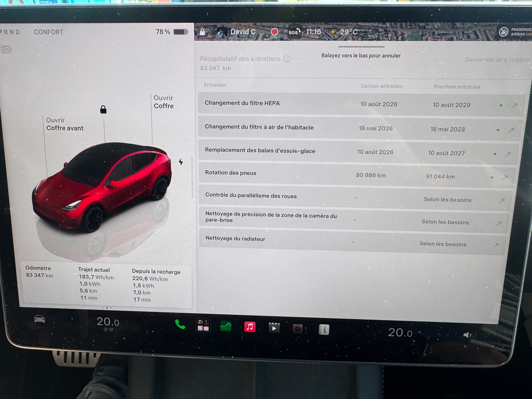Tap the auto high beam headlight icon

click(6, 49)
